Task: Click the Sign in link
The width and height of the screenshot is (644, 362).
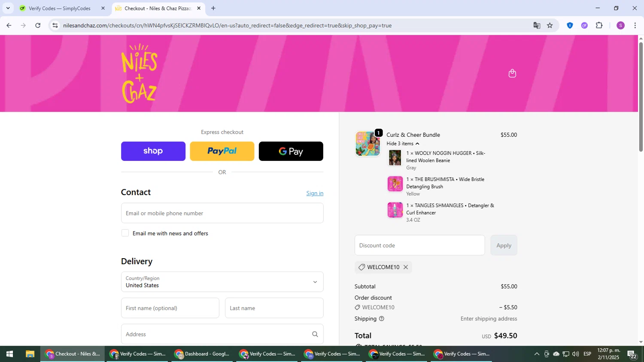Action: click(315, 193)
